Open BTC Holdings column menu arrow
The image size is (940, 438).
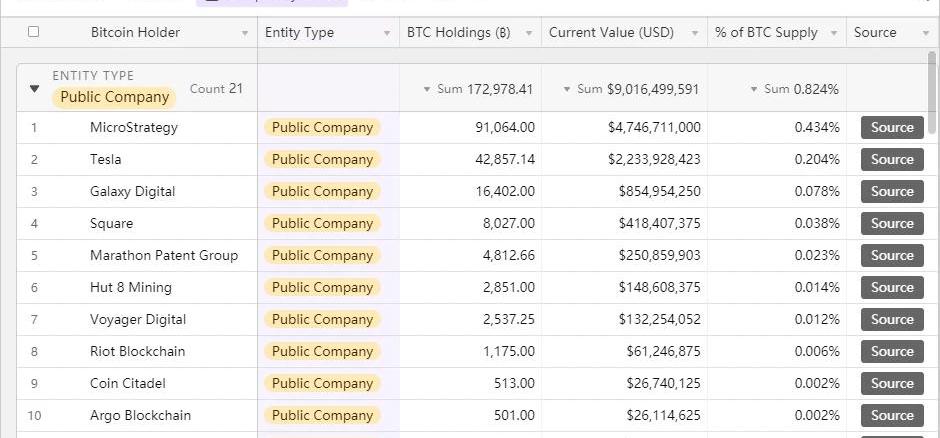tap(529, 33)
